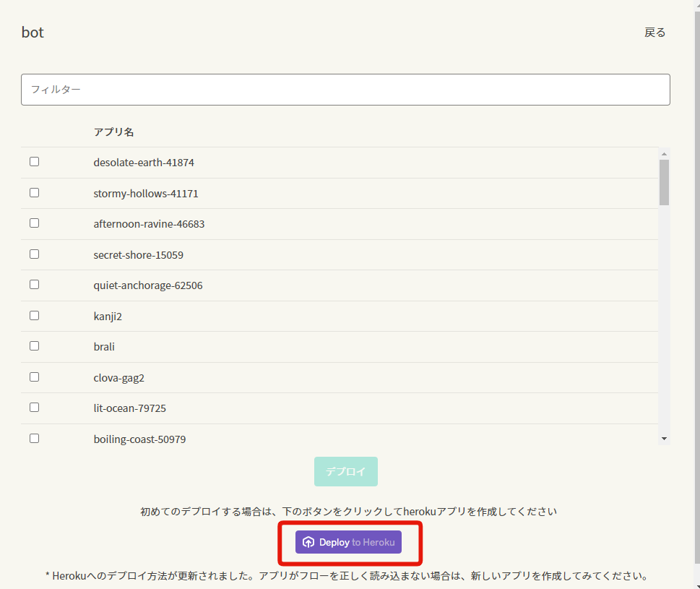Check the kanji2 app checkbox
This screenshot has width=700, height=589.
point(34,315)
